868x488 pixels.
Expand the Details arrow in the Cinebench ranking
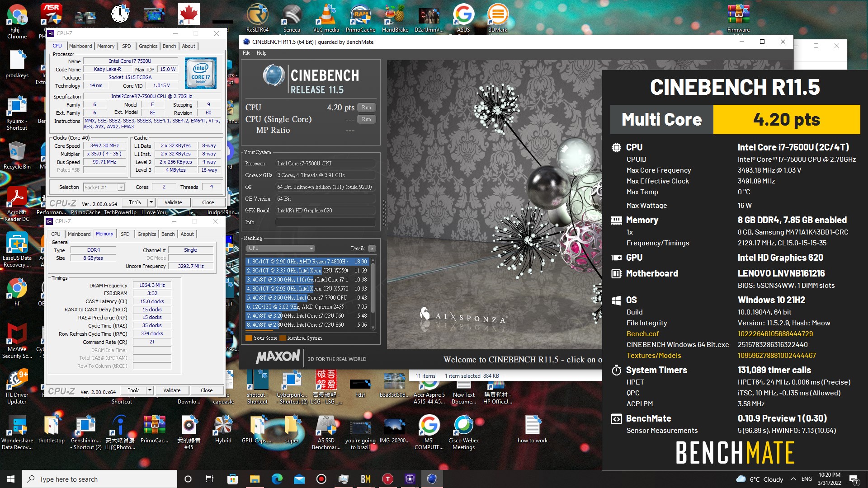coord(372,249)
